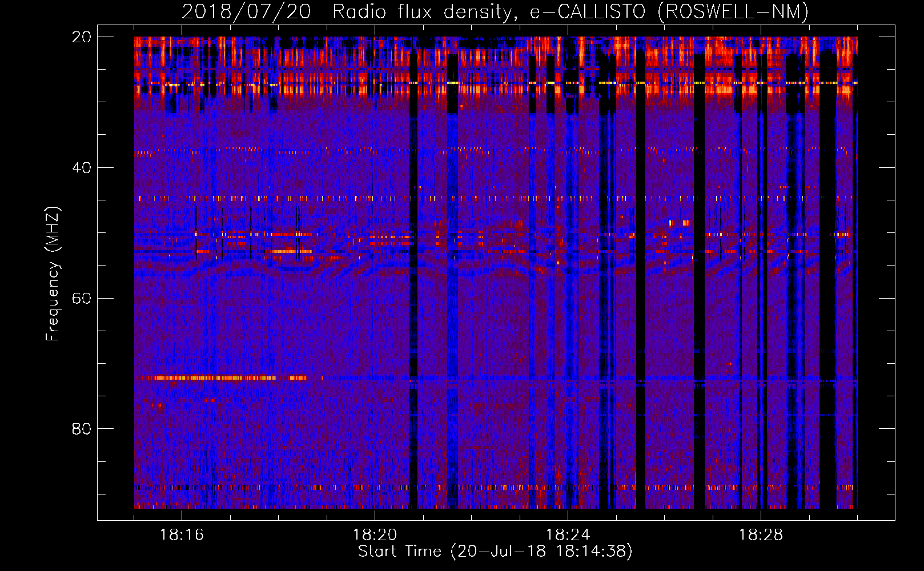Click the '40' frequency tick label
The width and height of the screenshot is (924, 571).
click(82, 168)
